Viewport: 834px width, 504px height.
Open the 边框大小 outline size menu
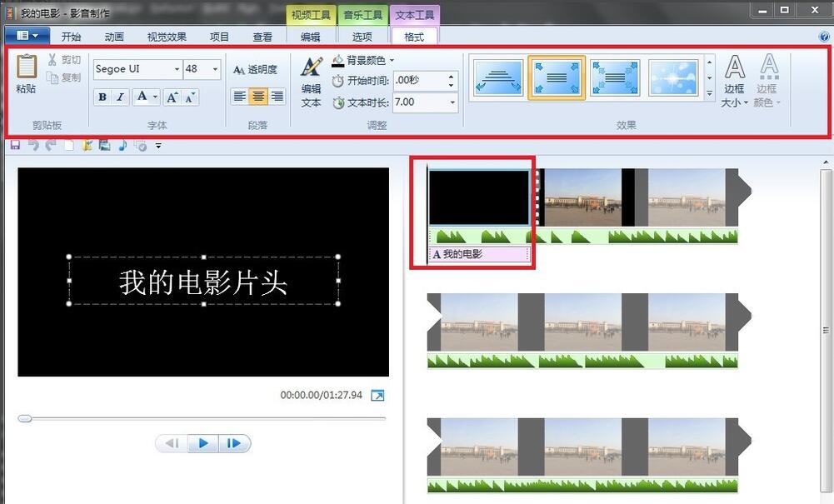click(735, 81)
